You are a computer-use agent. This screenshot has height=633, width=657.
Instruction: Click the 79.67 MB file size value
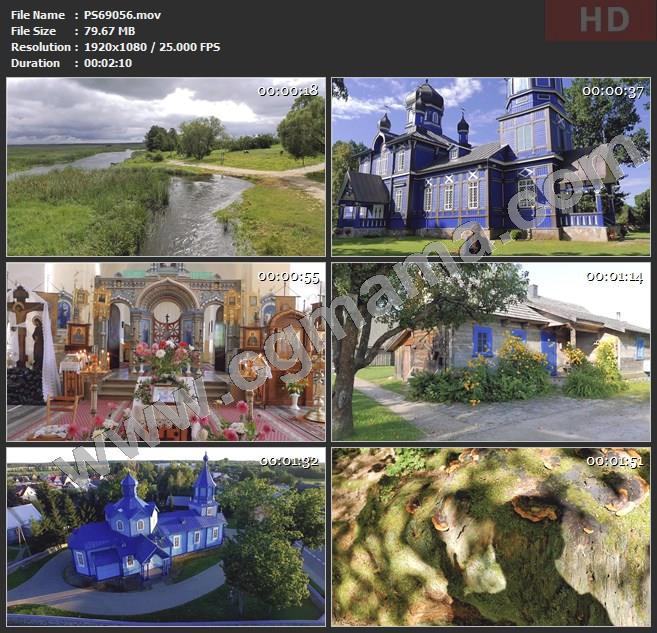(x=109, y=31)
